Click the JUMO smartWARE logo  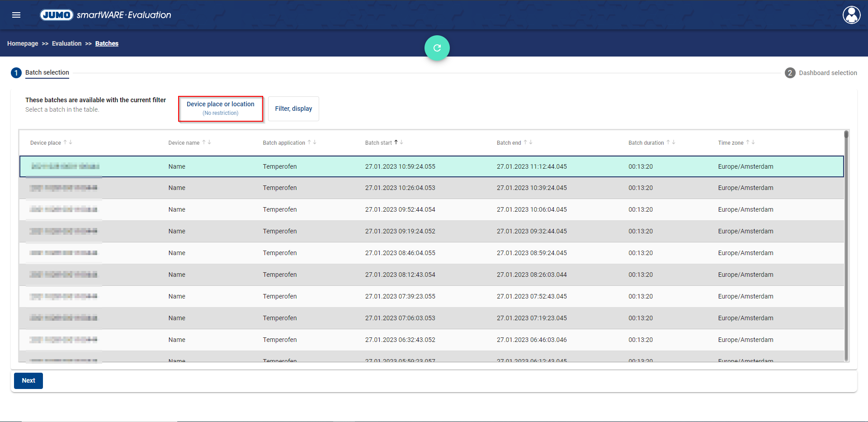tap(106, 15)
